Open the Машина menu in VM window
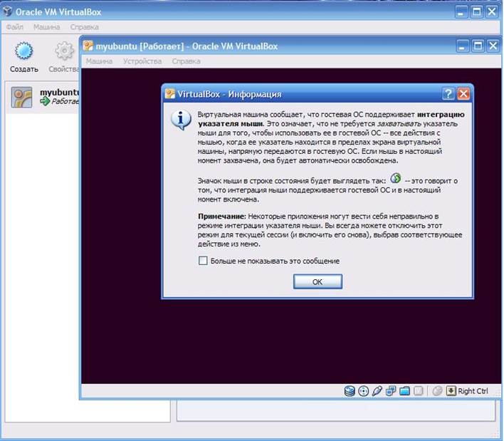Screen dimensions: 504x441 tap(99, 61)
